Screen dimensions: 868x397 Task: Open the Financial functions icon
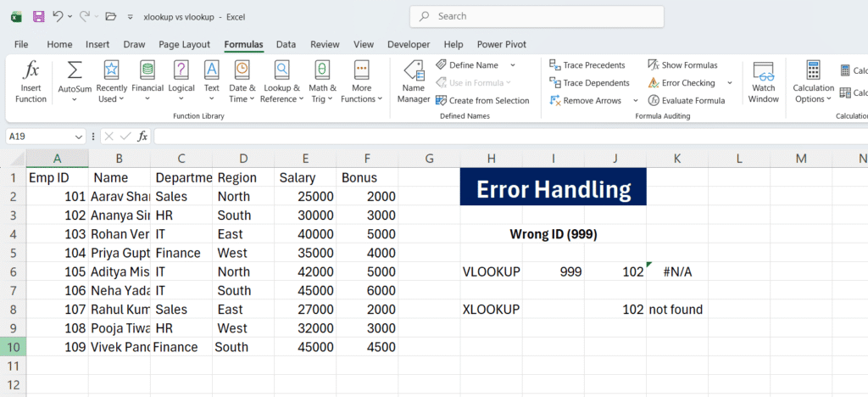click(147, 70)
